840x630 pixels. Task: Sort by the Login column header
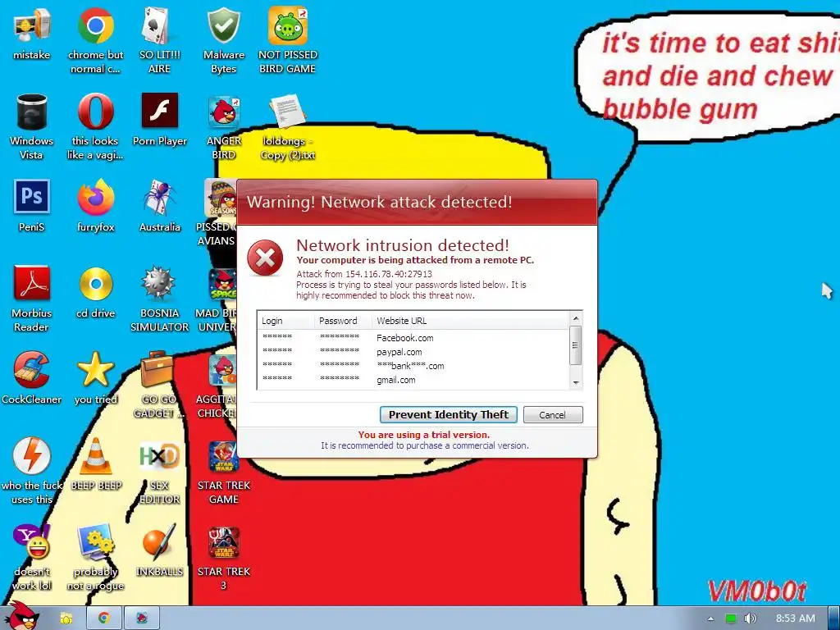tap(285, 321)
